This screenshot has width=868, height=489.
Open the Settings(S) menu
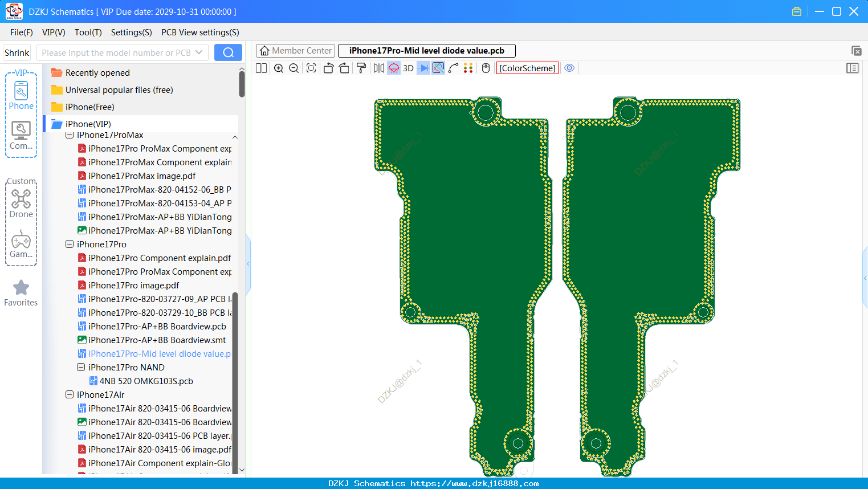[132, 32]
